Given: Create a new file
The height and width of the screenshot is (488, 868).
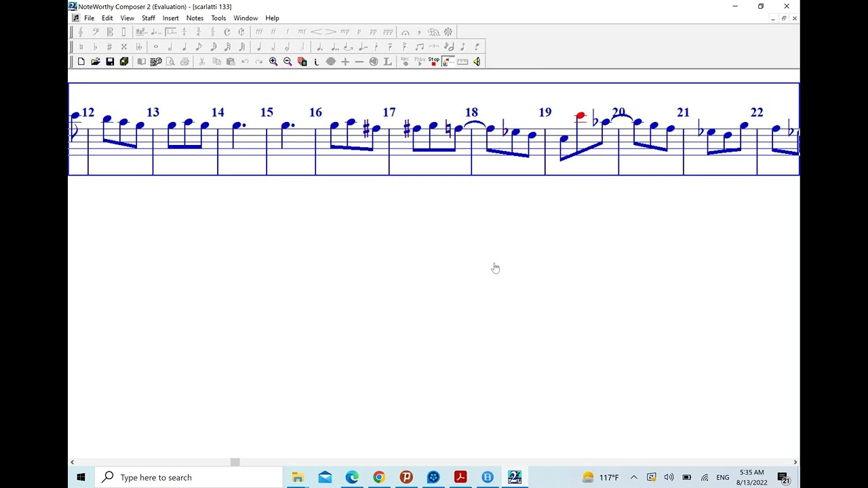Looking at the screenshot, I should pyautogui.click(x=81, y=62).
